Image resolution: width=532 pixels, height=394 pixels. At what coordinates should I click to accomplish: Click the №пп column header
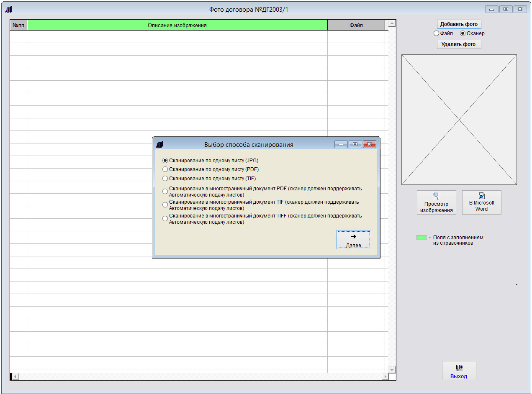click(18, 25)
